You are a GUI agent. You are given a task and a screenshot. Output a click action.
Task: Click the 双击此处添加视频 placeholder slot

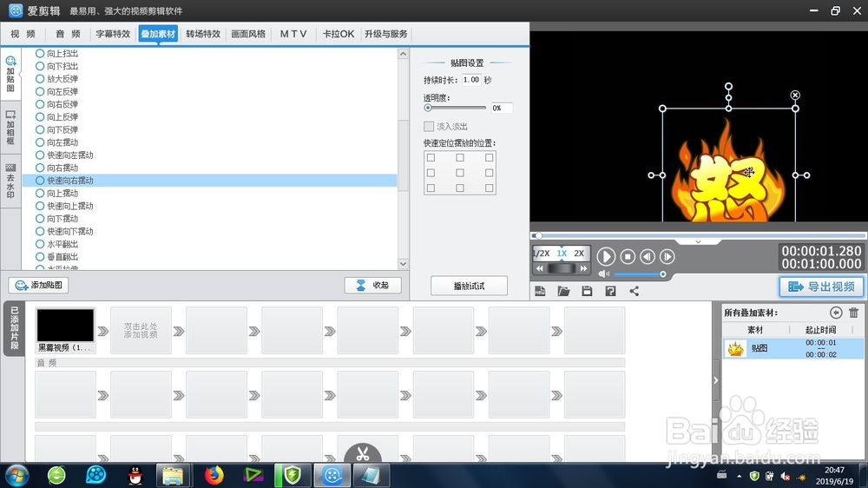[x=141, y=331]
